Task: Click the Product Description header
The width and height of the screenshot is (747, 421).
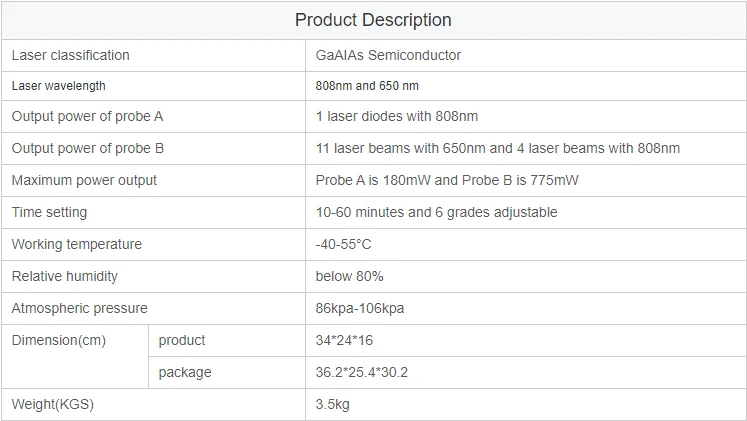Action: (373, 20)
